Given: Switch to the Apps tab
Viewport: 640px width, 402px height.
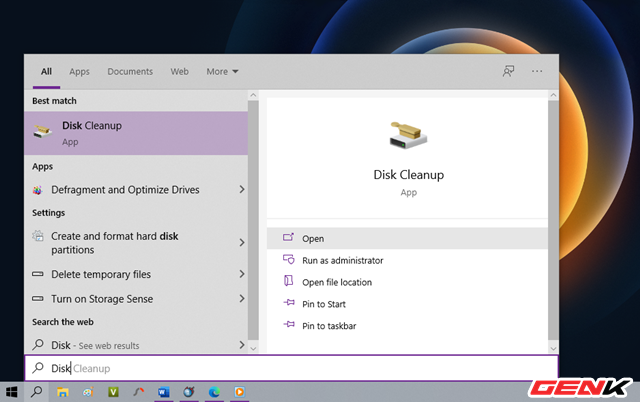Looking at the screenshot, I should coord(79,72).
